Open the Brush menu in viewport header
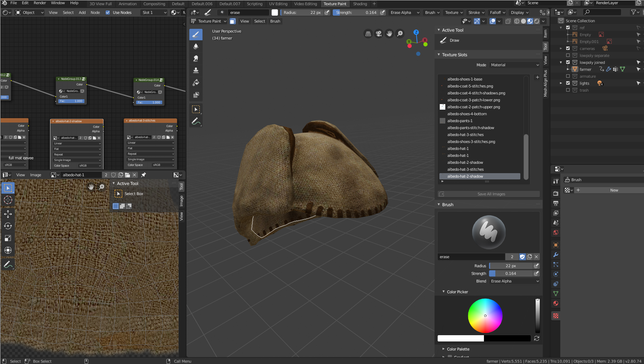The width and height of the screenshot is (644, 364). click(275, 21)
